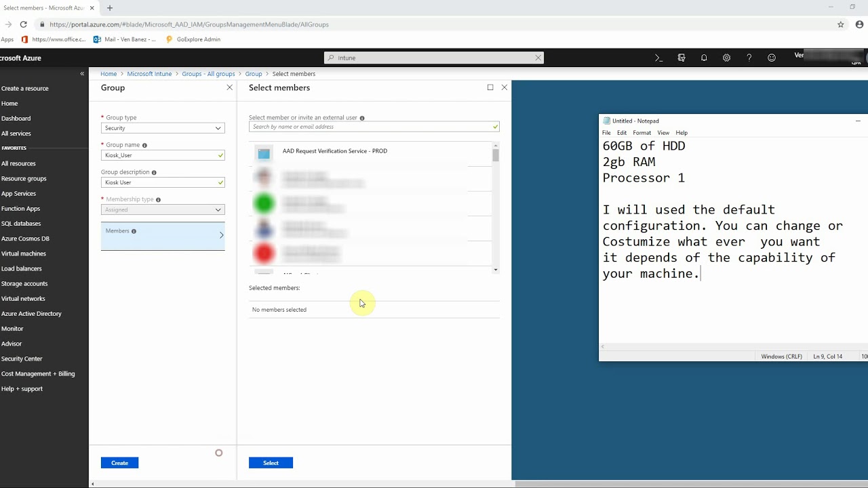Open Notepad File menu
This screenshot has width=868, height=488.
point(606,133)
